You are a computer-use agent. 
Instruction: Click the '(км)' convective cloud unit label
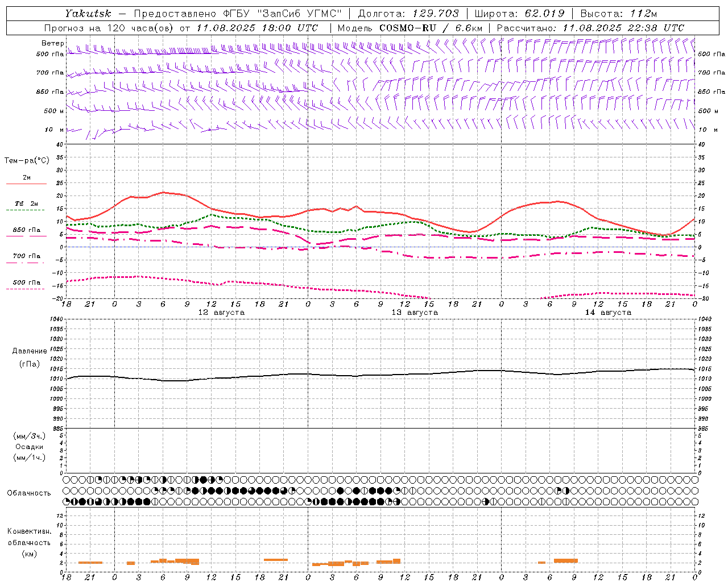[x=30, y=554]
